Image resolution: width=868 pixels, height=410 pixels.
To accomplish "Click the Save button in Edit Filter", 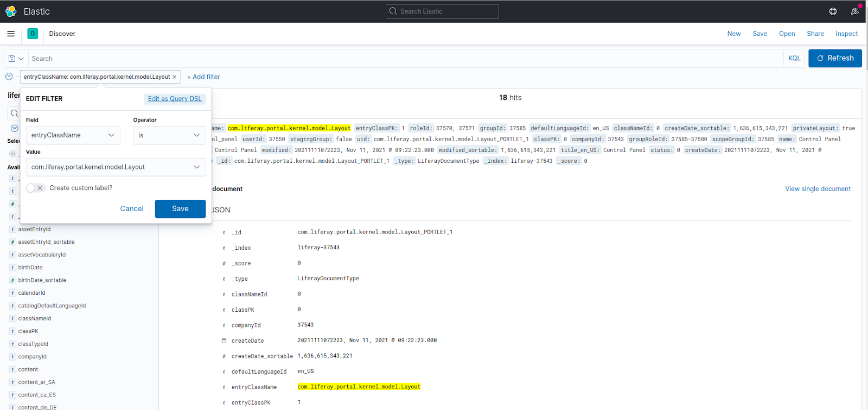I will 180,209.
